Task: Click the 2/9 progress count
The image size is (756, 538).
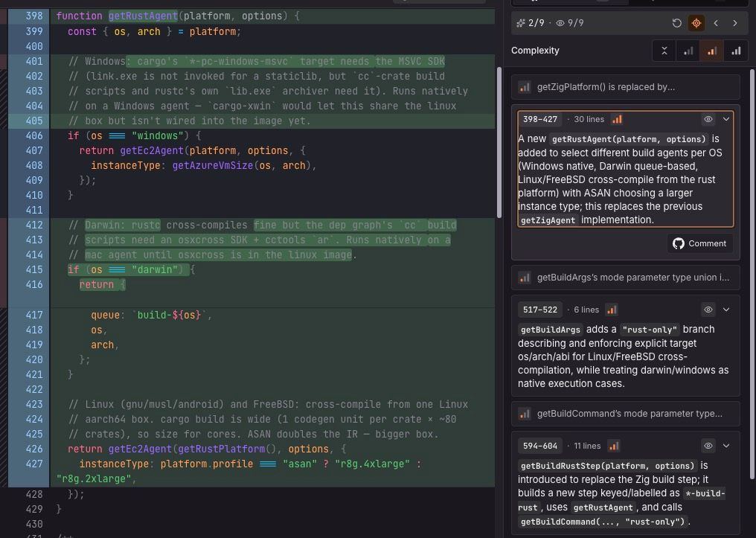Action: coord(536,23)
